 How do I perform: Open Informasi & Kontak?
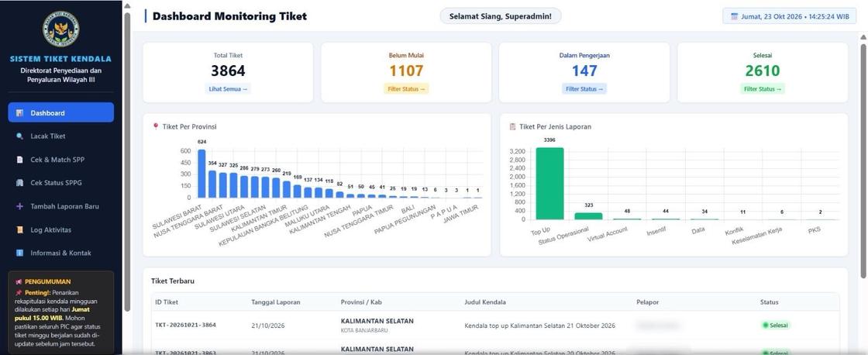pos(61,253)
